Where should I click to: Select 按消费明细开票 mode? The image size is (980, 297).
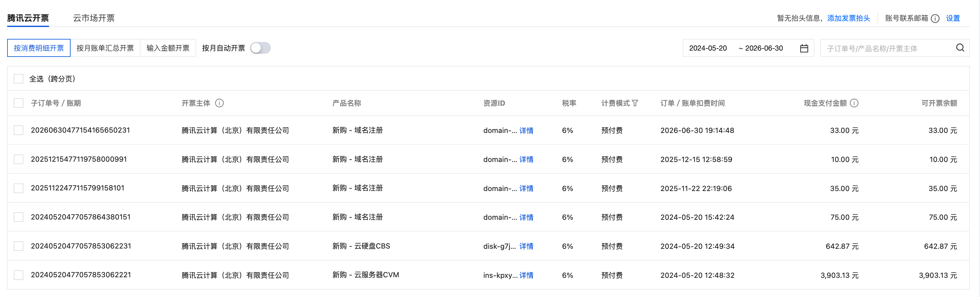pos(39,48)
